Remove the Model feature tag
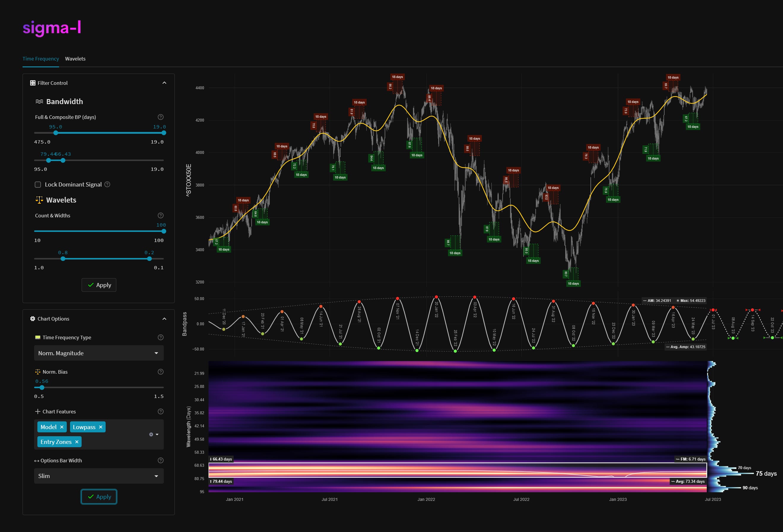 point(62,427)
